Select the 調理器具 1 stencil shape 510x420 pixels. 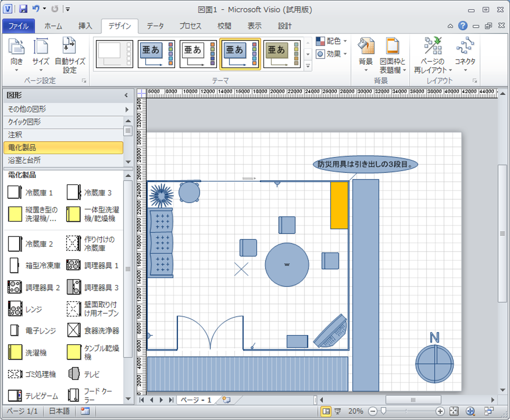pos(92,265)
